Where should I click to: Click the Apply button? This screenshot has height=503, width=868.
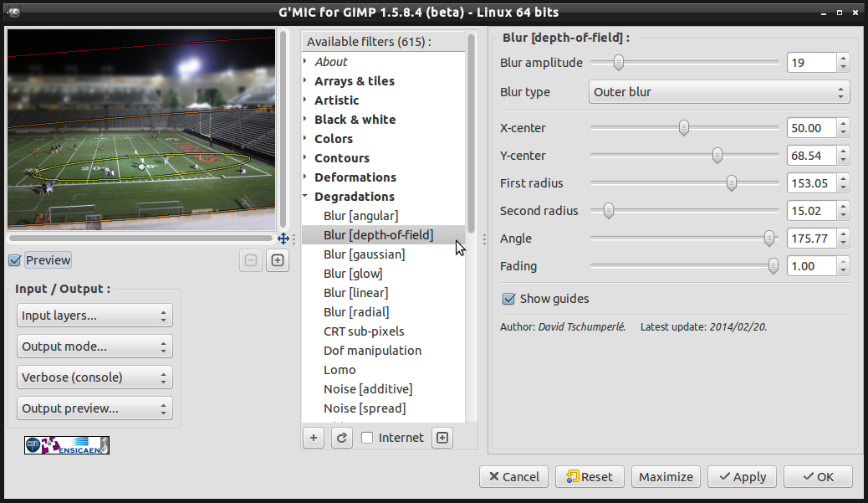[742, 477]
